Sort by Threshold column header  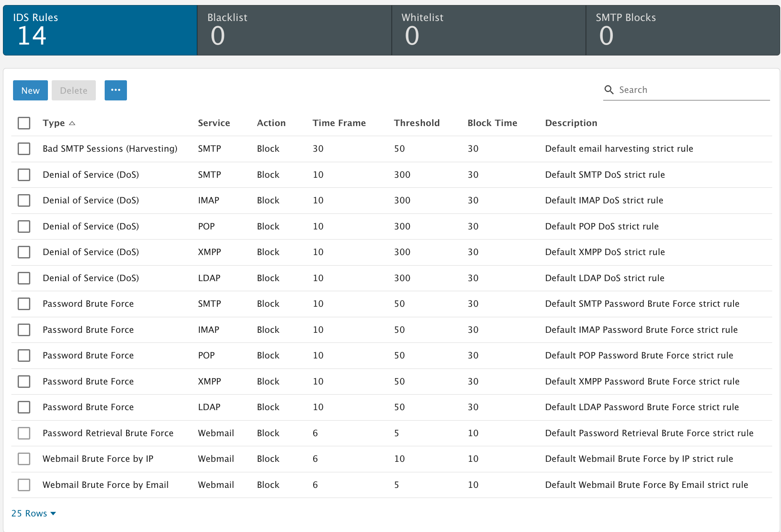[x=417, y=123]
